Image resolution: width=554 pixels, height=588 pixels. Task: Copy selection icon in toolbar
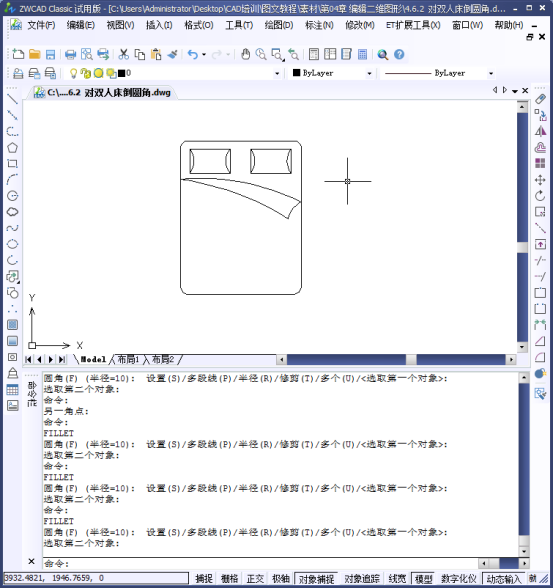click(x=140, y=54)
